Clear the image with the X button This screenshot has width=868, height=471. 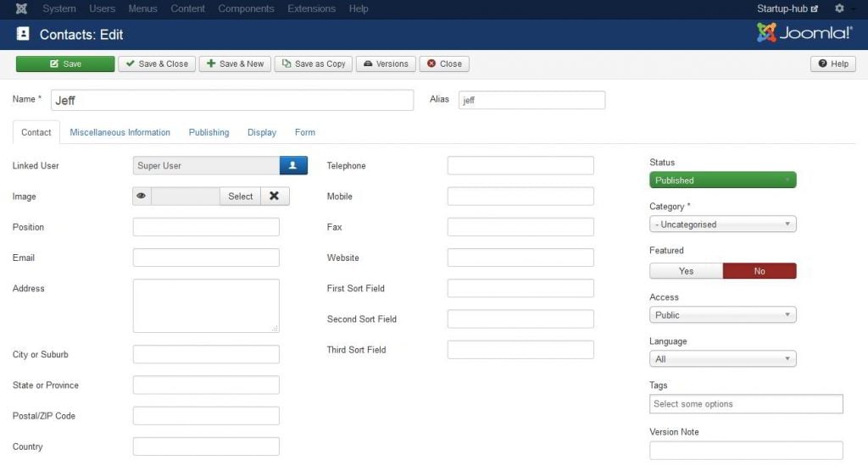pos(275,197)
